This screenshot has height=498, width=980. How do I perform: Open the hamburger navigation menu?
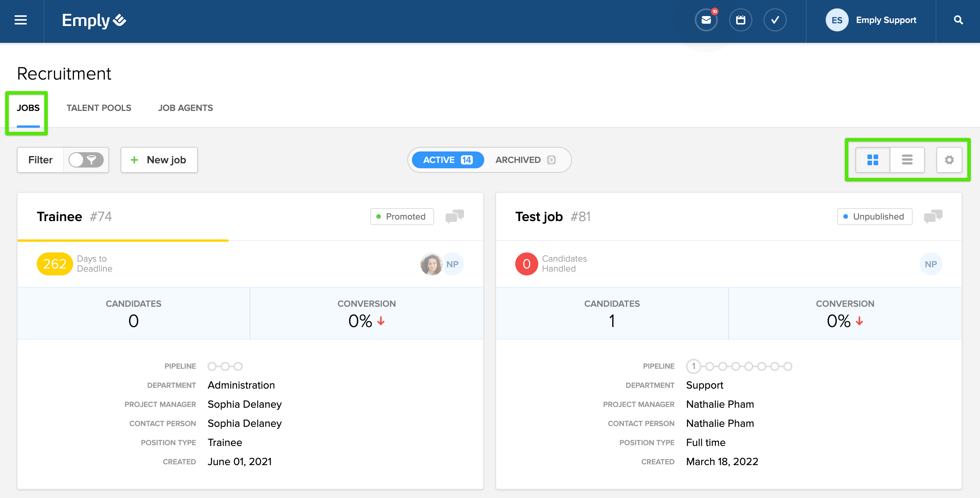coord(21,20)
